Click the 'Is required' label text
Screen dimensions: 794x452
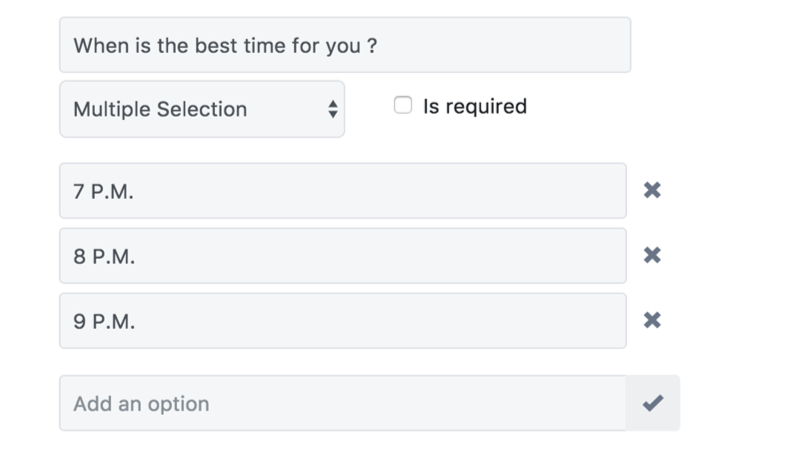tap(474, 106)
